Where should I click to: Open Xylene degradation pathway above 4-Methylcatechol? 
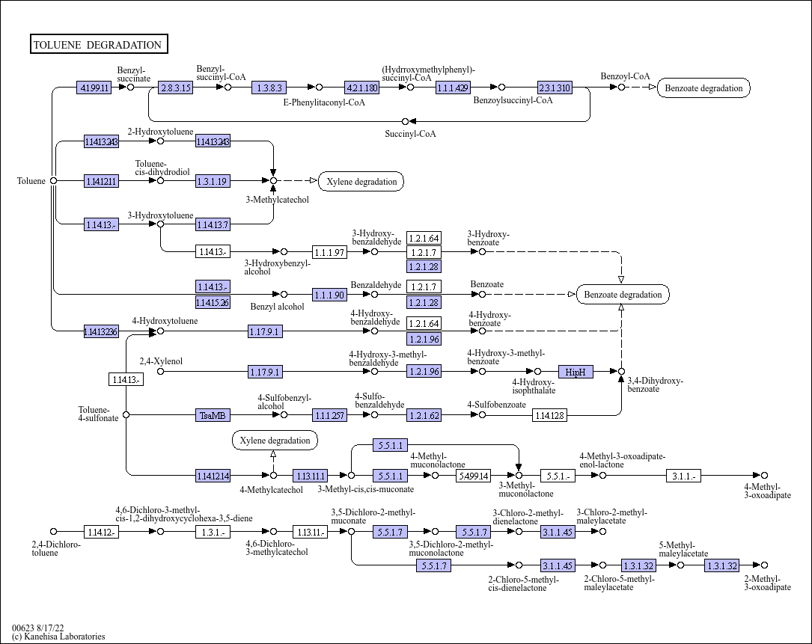(275, 441)
